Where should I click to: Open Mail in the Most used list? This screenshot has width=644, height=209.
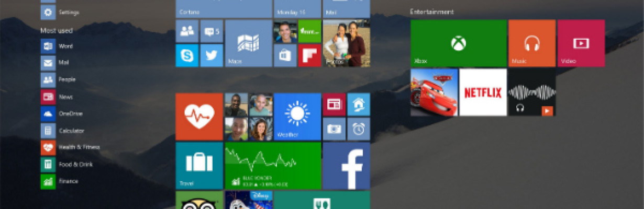tap(55, 63)
